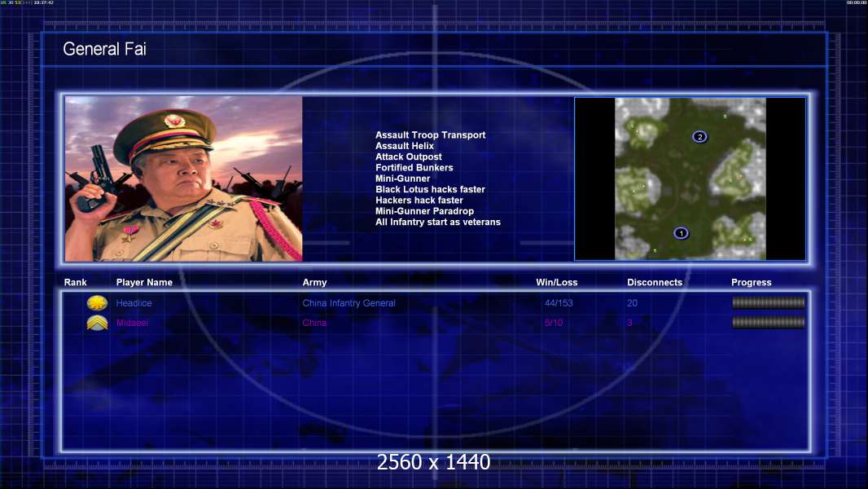The image size is (868, 489).
Task: Click the Army column header
Action: pos(314,283)
